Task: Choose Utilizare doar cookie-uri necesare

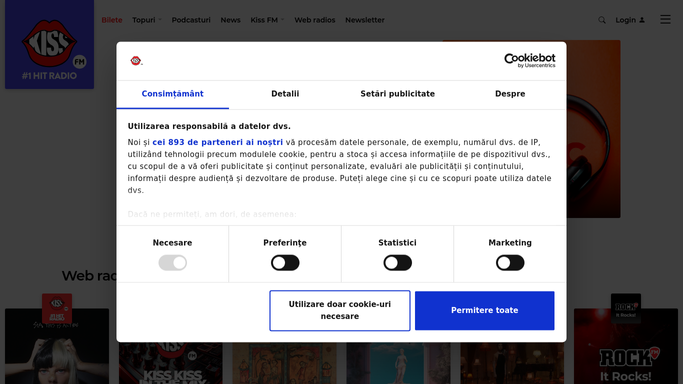Action: [340, 310]
